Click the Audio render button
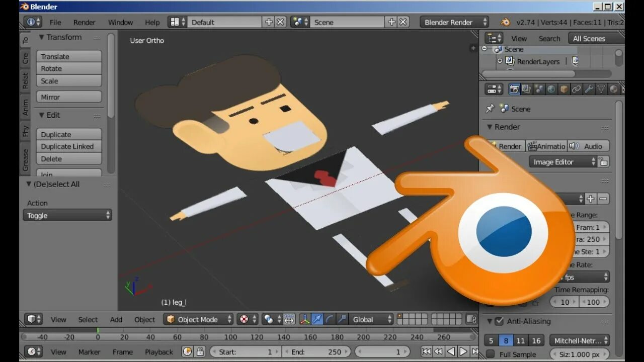644x362 pixels. tap(588, 146)
